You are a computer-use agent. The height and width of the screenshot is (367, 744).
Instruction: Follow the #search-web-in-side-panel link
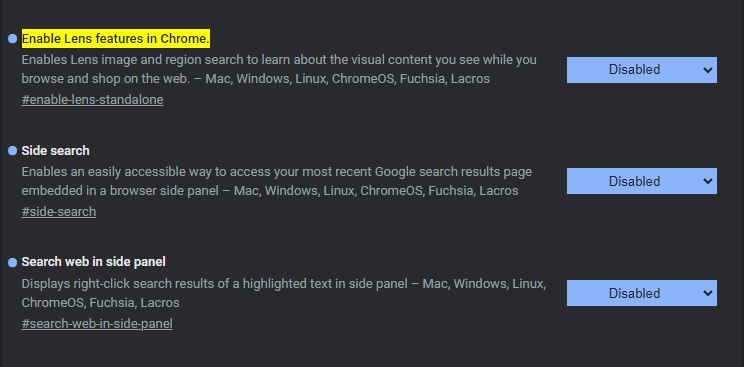[x=97, y=324]
